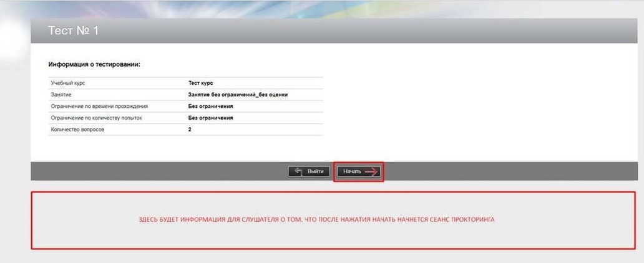Select 'Информация о тестировании:' heading text
Image resolution: width=644 pixels, height=263 pixels.
tap(94, 64)
